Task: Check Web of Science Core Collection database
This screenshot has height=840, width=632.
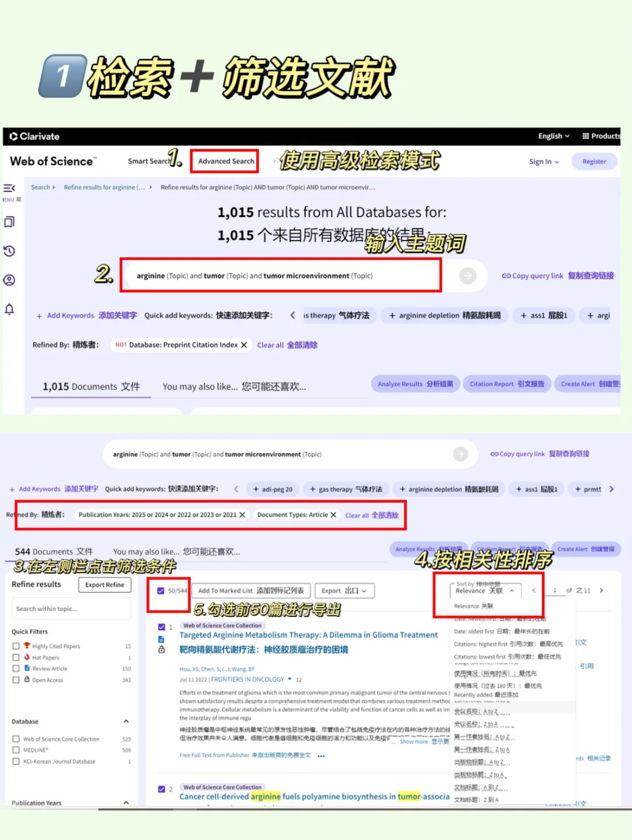Action: pos(16,739)
